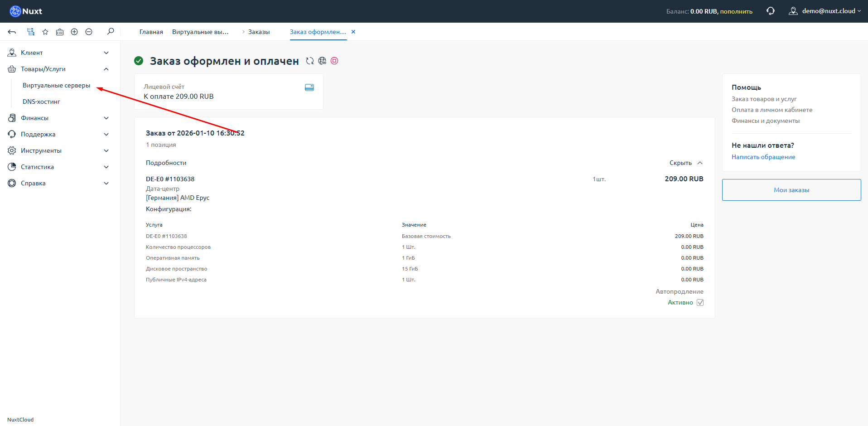Viewport: 868px width, 426px height.
Task: Open the tree navigation menu icon
Action: [30, 32]
